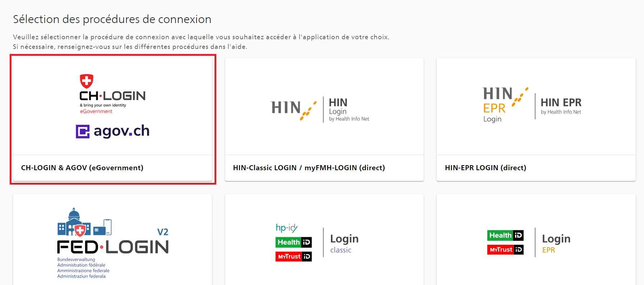Screen dimensions: 644x285
Task: Click the 'Bundesverwaltung' text
Action: (x=76, y=259)
